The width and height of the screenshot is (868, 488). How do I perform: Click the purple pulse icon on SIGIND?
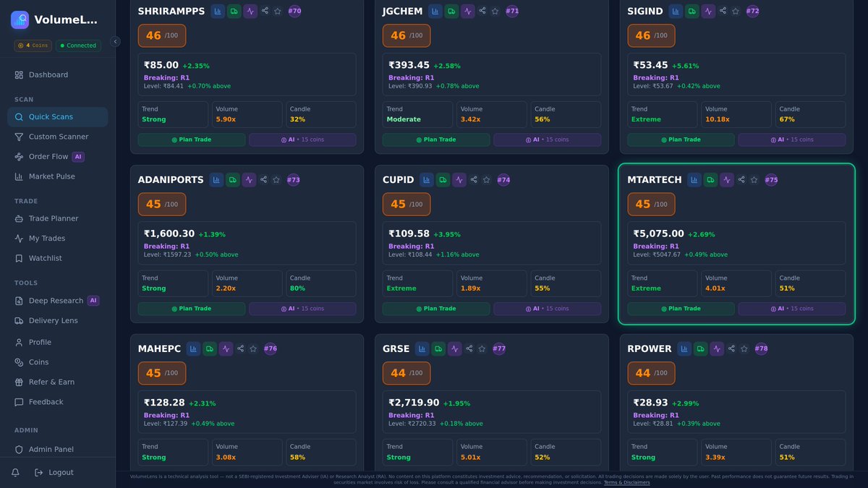click(708, 11)
